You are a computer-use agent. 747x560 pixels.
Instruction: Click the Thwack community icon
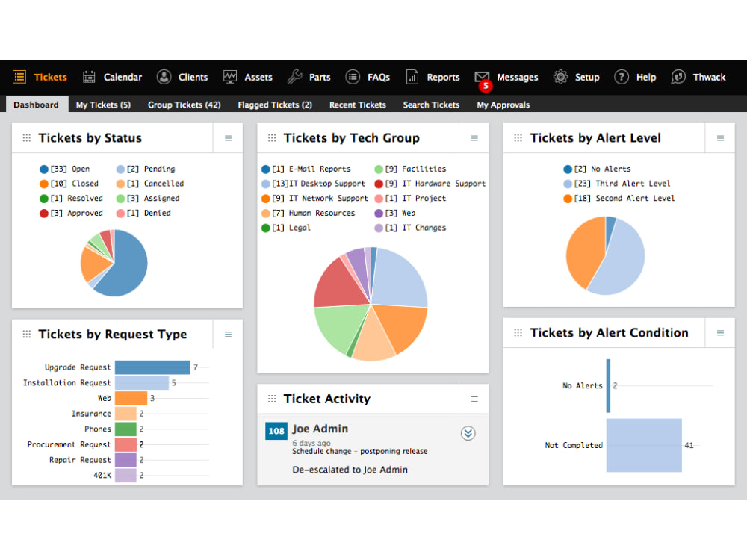(678, 77)
